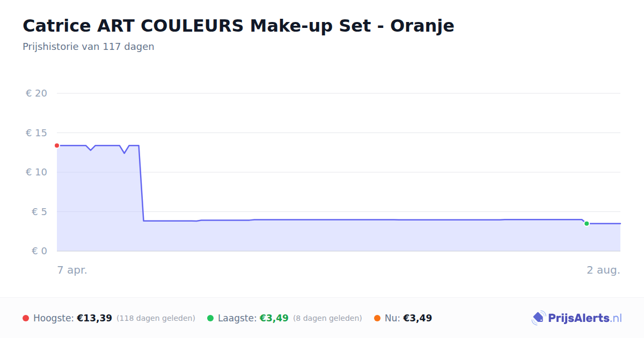The width and height of the screenshot is (644, 338).
Task: Click the highest price €13,39 value
Action: [x=94, y=318]
